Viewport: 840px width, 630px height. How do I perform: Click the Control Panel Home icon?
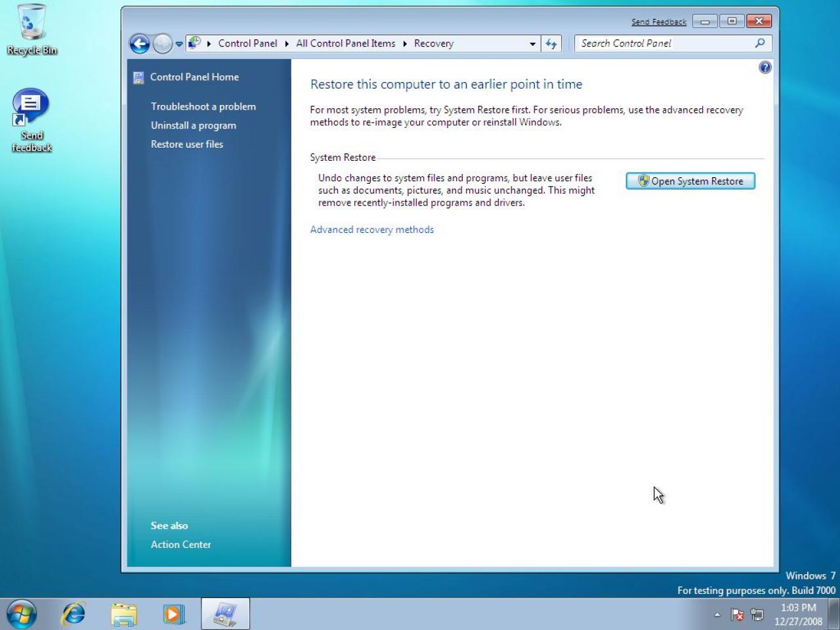point(138,78)
